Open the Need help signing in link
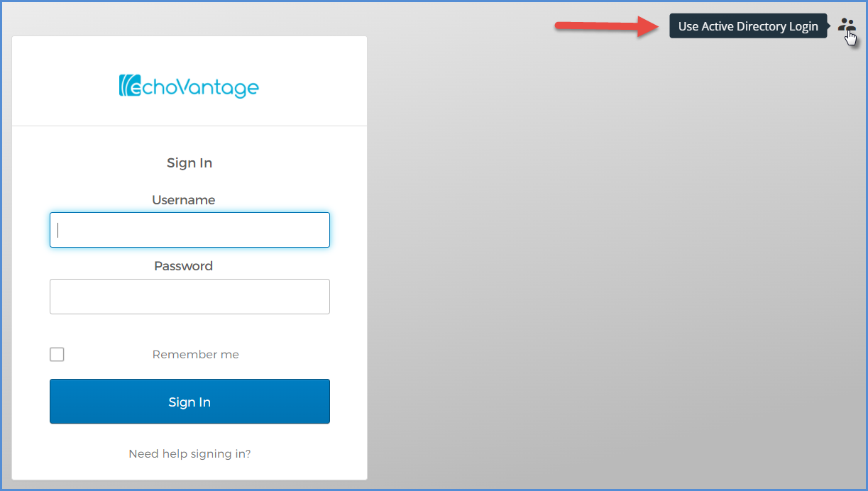The image size is (868, 491). point(189,453)
